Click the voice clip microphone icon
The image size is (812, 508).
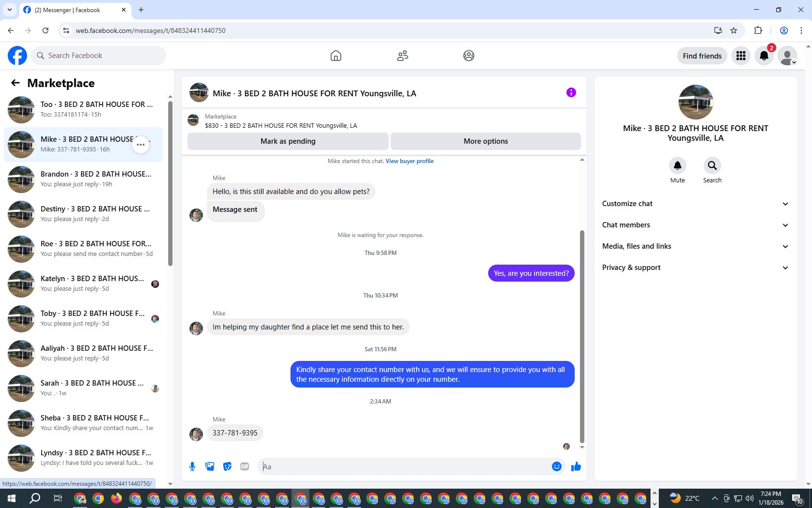point(192,466)
